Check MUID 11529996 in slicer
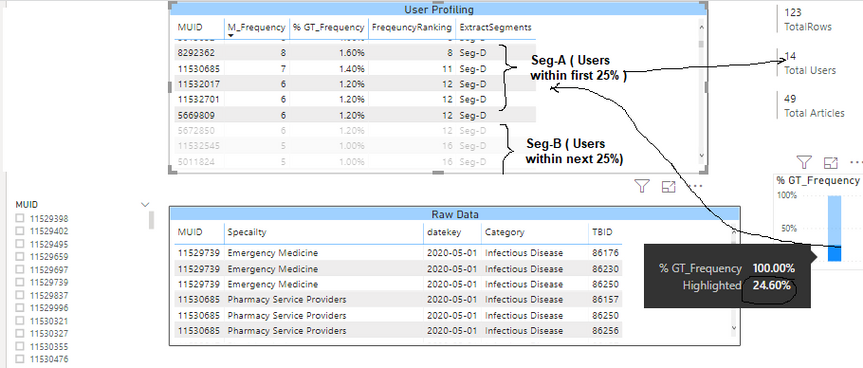Image resolution: width=863 pixels, height=368 pixels. click(20, 307)
